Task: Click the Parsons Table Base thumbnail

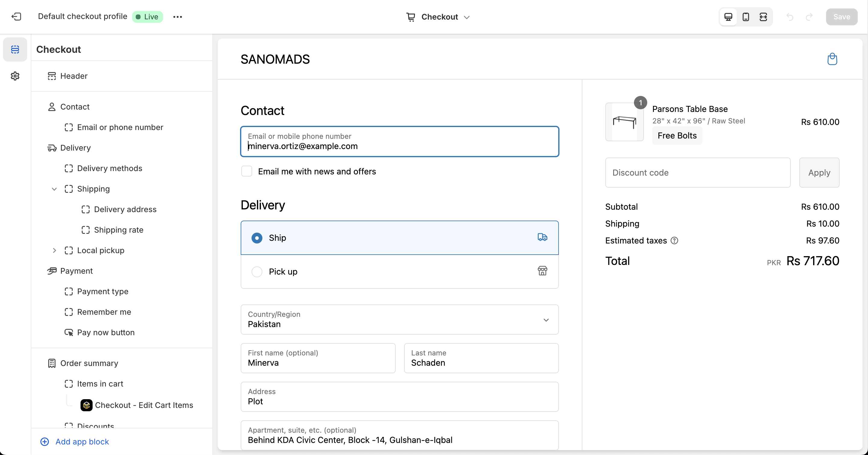Action: 624,122
